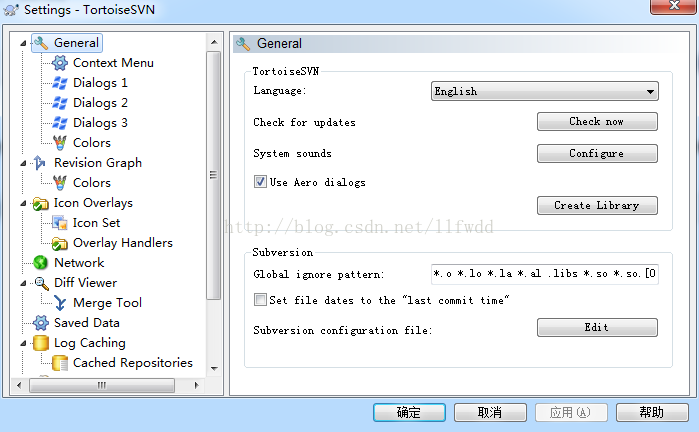Viewport: 699px width, 432px height.
Task: Click the Icon Set icon
Action: pyautogui.click(x=60, y=223)
